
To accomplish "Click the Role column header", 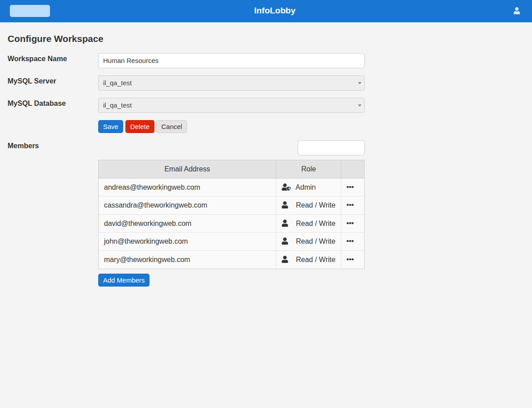I will point(308,169).
